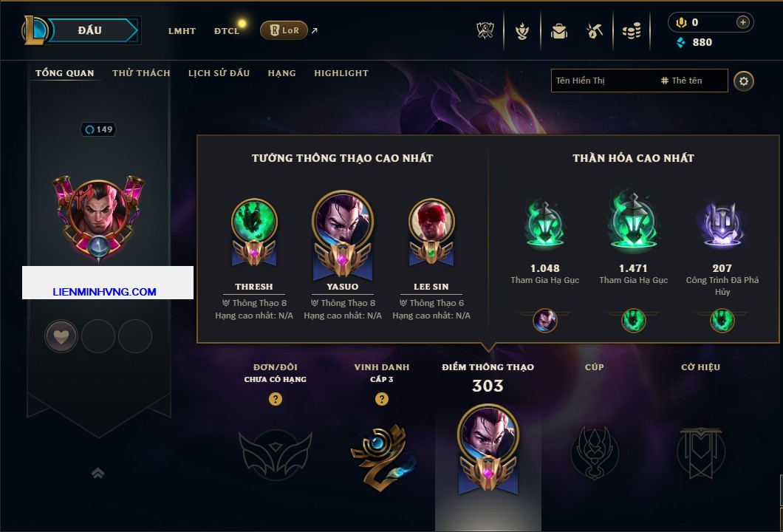Click the heart honor token slot
783x532 pixels.
(x=61, y=336)
